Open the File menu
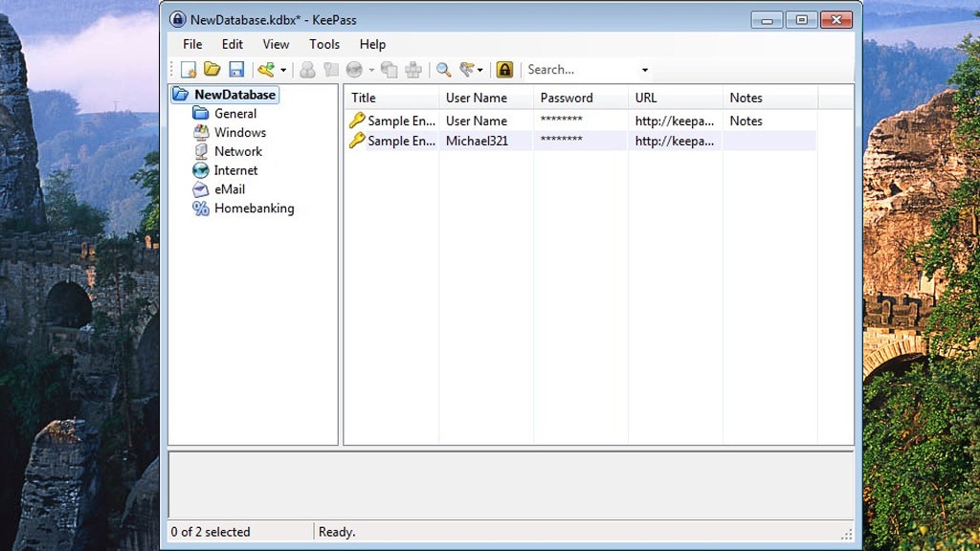The height and width of the screenshot is (551, 980). tap(192, 44)
